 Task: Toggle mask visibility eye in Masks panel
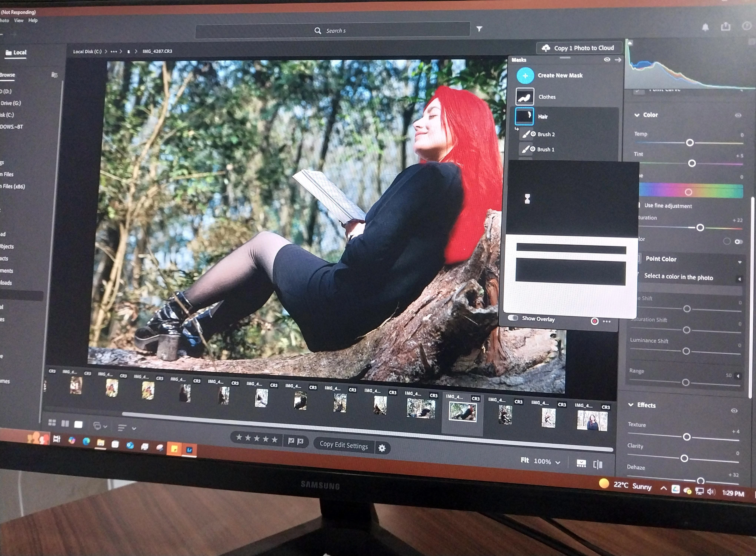[607, 59]
